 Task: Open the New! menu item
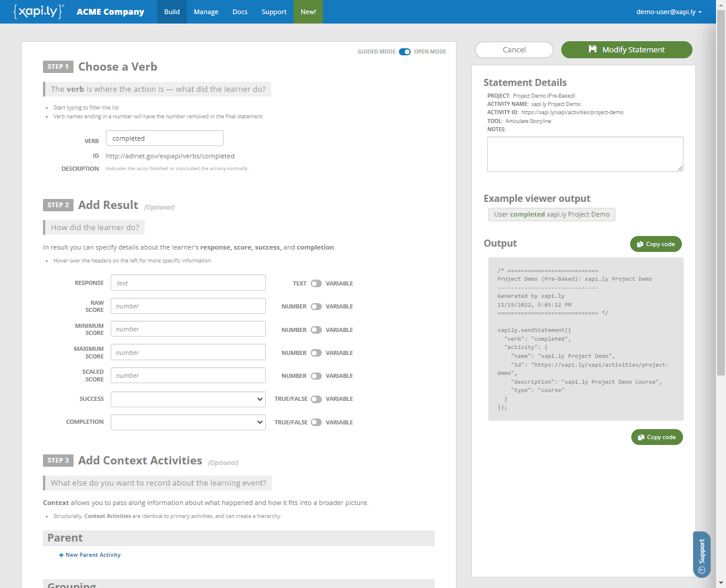click(308, 12)
